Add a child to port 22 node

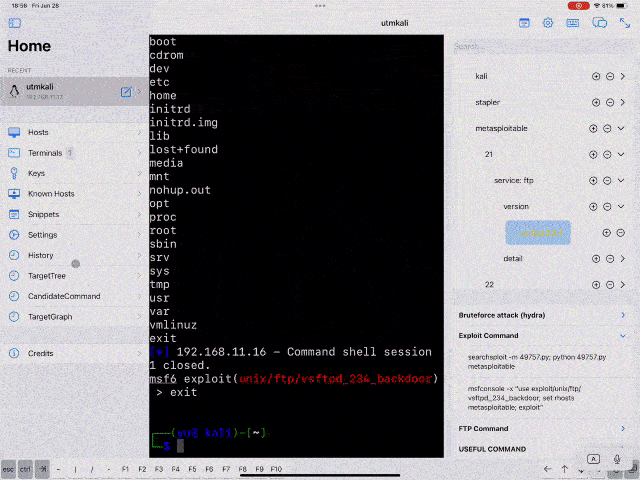pos(596,285)
